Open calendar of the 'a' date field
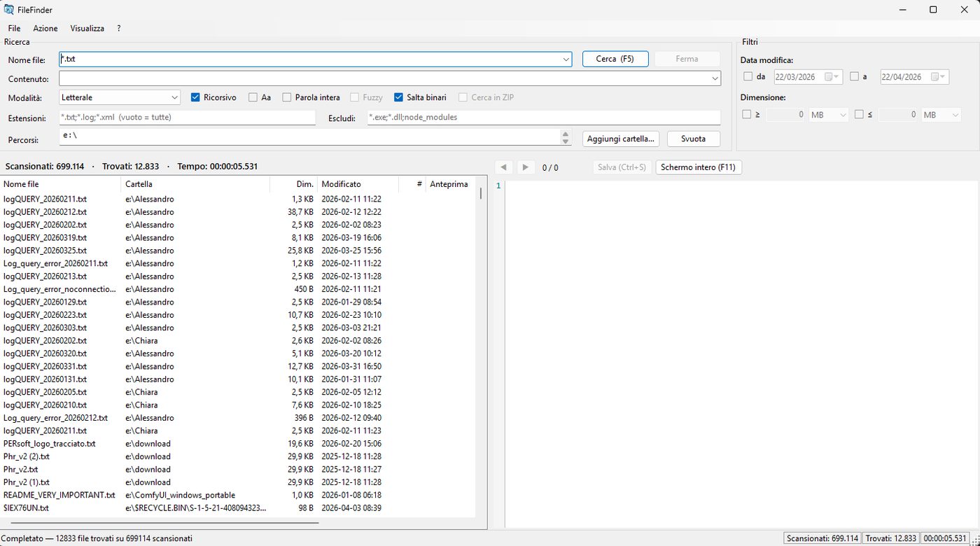 [x=939, y=77]
